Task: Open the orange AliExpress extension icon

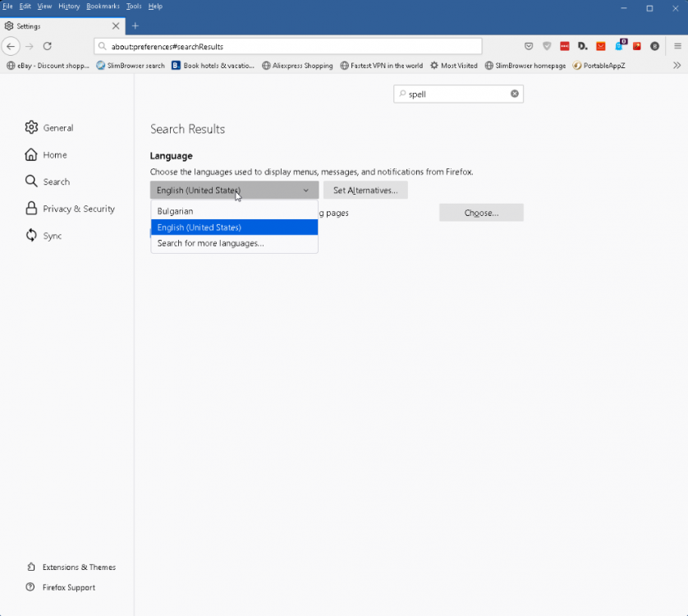Action: (x=601, y=46)
